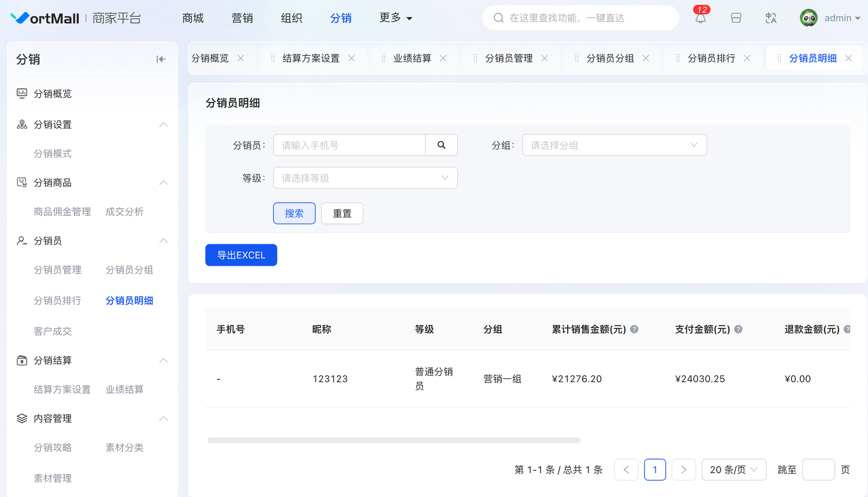Open the 更多 top menu
This screenshot has width=868, height=497.
pyautogui.click(x=395, y=18)
